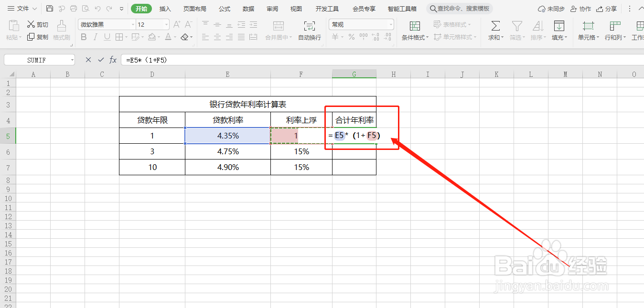Screen dimensions: 644x308
Task: Toggle italic formatting
Action: pos(95,37)
